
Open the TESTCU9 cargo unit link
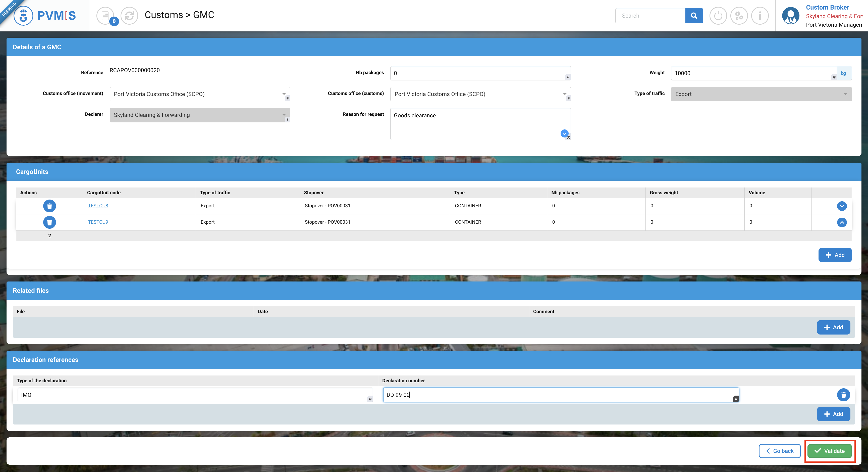pyautogui.click(x=98, y=222)
